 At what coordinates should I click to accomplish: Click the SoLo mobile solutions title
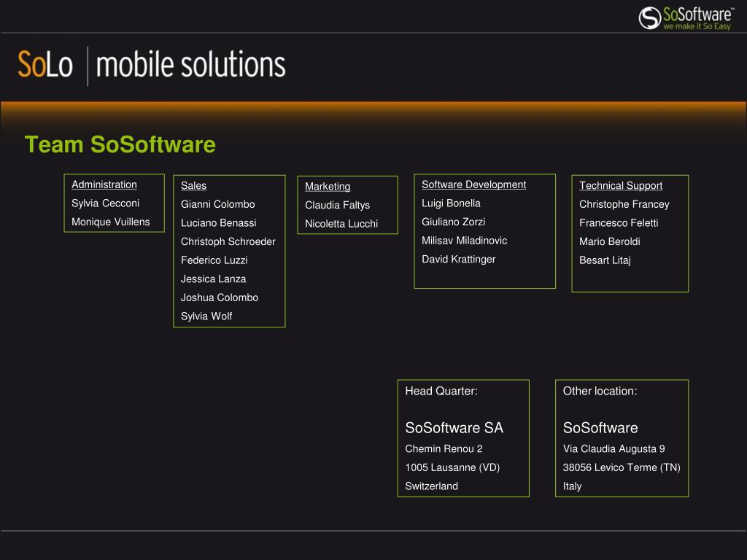point(152,65)
